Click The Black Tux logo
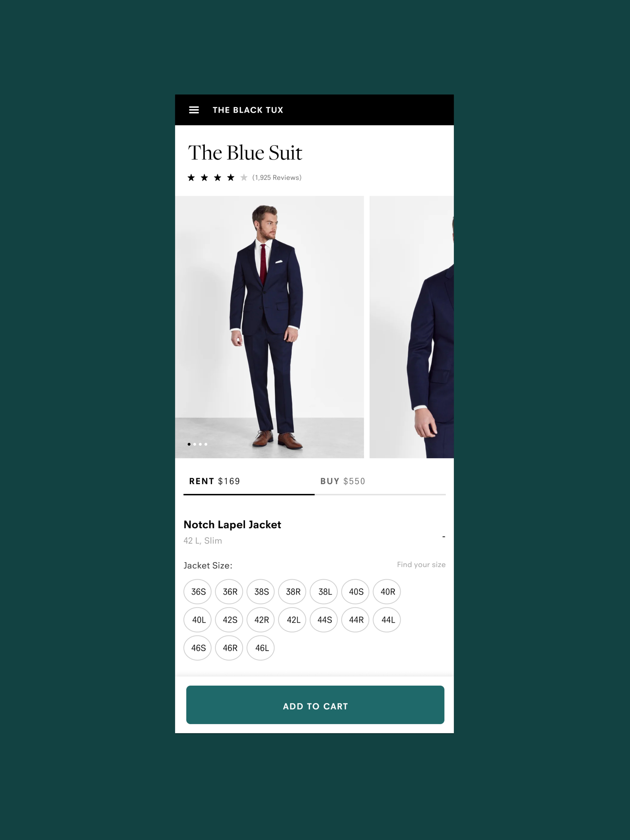This screenshot has height=840, width=630. (x=248, y=110)
